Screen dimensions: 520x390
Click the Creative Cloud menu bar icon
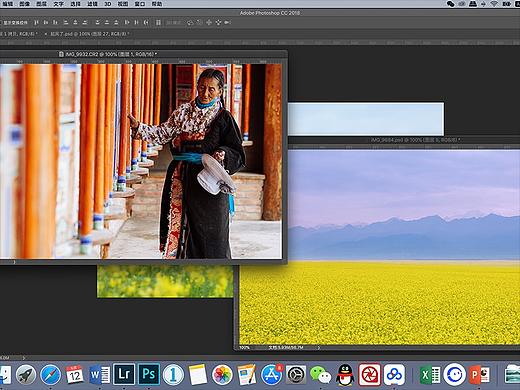[x=461, y=4]
